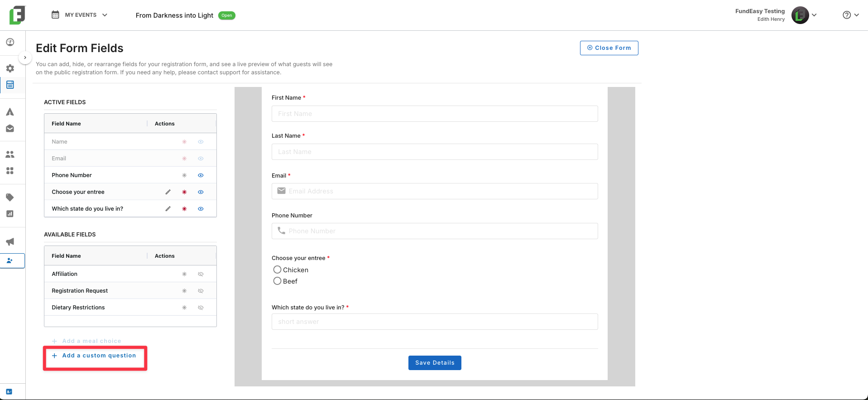868x400 pixels.
Task: Toggle required asterisk for Phone Number
Action: [184, 175]
